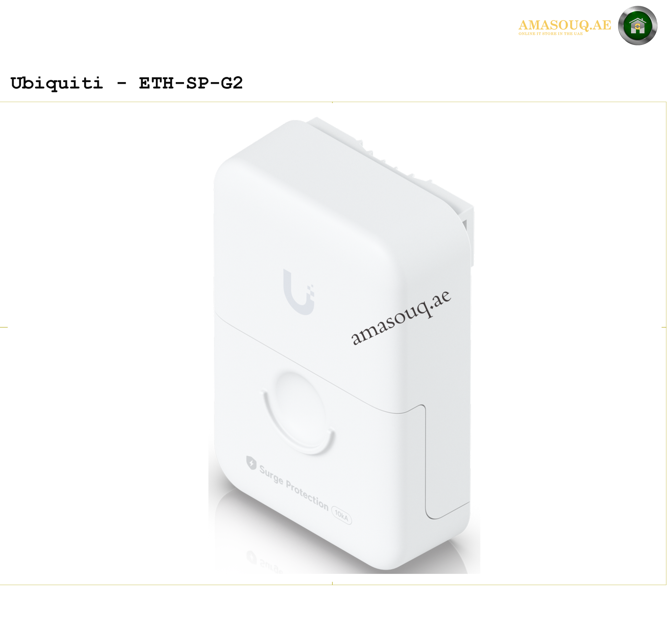Click the AMASOUQ.AE brand name text
The height and width of the screenshot is (644, 668).
[565, 25]
